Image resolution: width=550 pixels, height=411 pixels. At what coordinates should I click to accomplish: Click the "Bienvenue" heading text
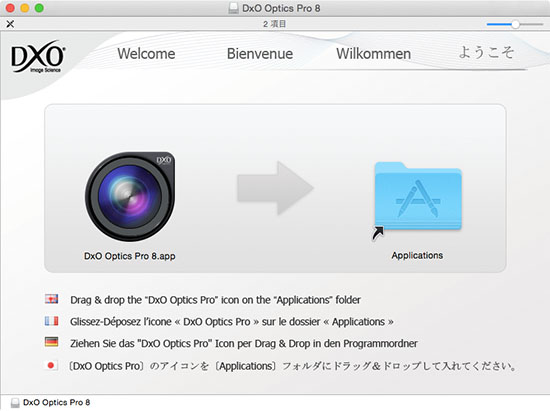pos(260,54)
